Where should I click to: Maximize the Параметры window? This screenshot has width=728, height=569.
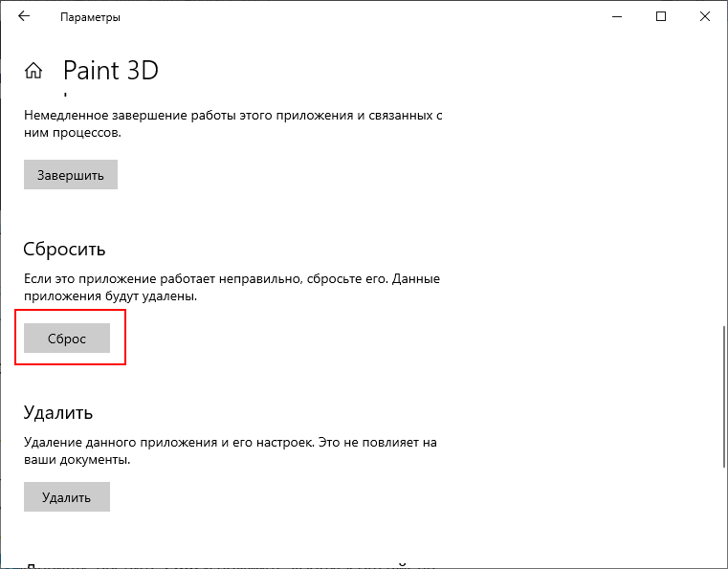pyautogui.click(x=661, y=16)
